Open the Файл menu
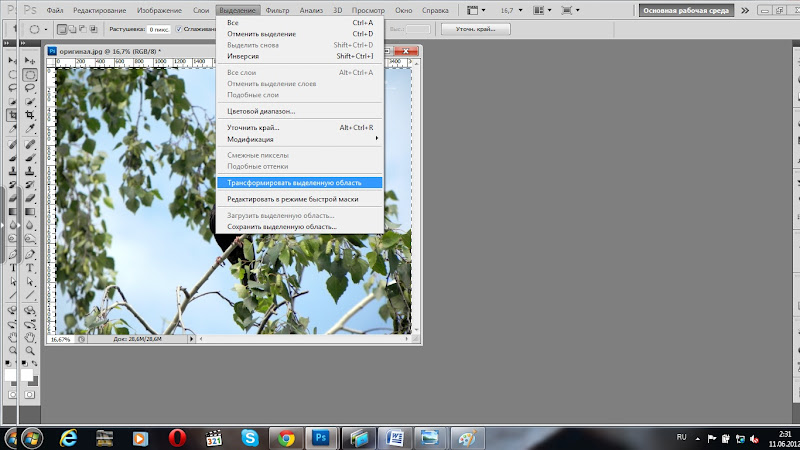This screenshot has height=450, width=800. (55, 10)
